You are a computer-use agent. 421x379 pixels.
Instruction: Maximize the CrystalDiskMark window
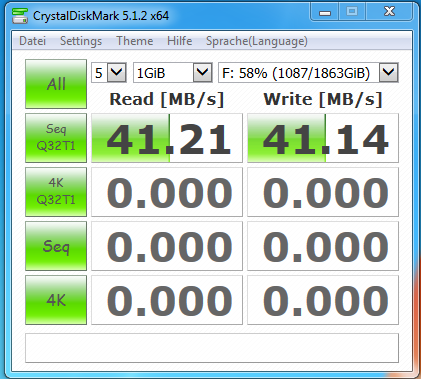[x=352, y=12]
